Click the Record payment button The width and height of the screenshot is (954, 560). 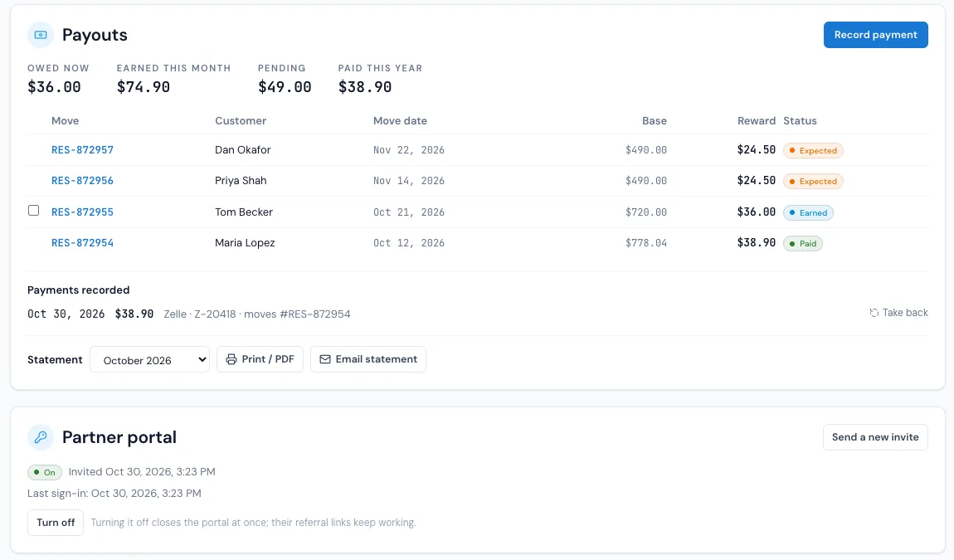pos(875,35)
